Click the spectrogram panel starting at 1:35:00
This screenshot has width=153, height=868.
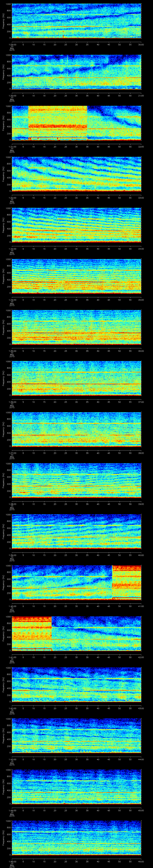click(76, 327)
